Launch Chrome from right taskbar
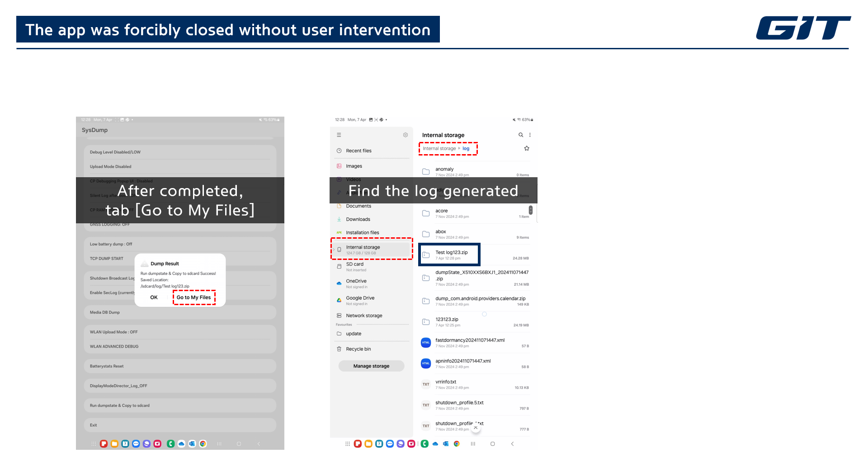868x462 pixels. coord(457,444)
